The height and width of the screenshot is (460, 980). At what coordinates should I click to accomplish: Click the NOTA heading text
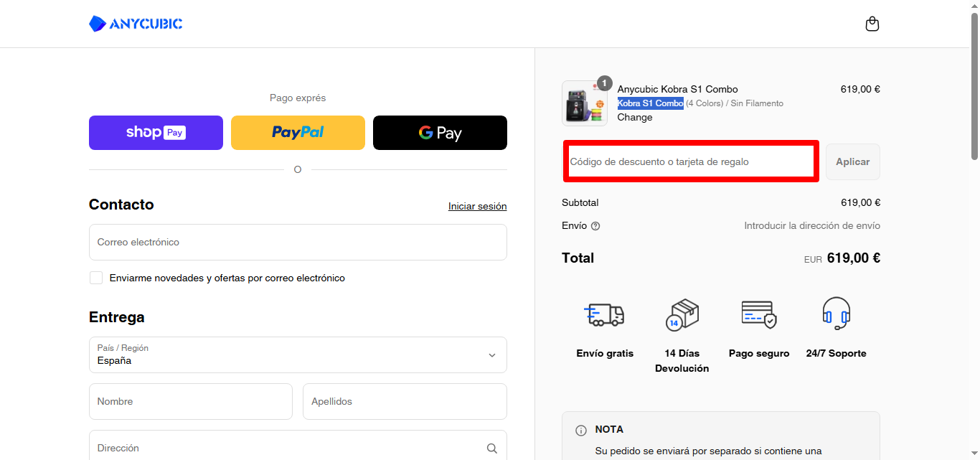[609, 429]
